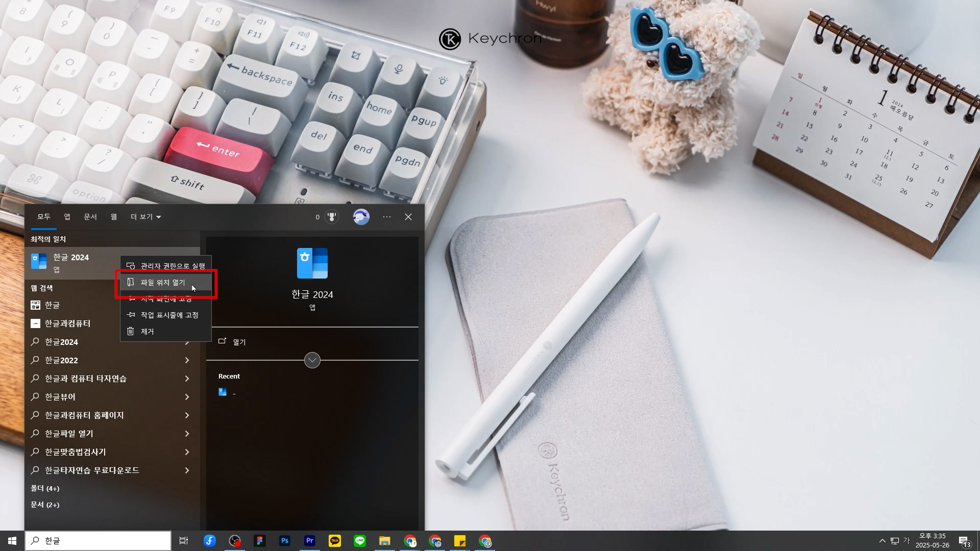Close the search panel with the X
Image resolution: width=980 pixels, height=551 pixels.
408,217
